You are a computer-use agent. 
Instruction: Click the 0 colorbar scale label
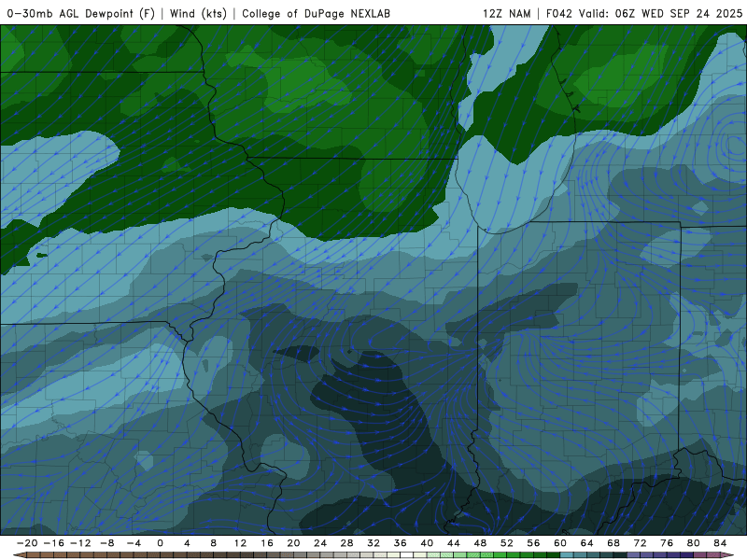(160, 543)
